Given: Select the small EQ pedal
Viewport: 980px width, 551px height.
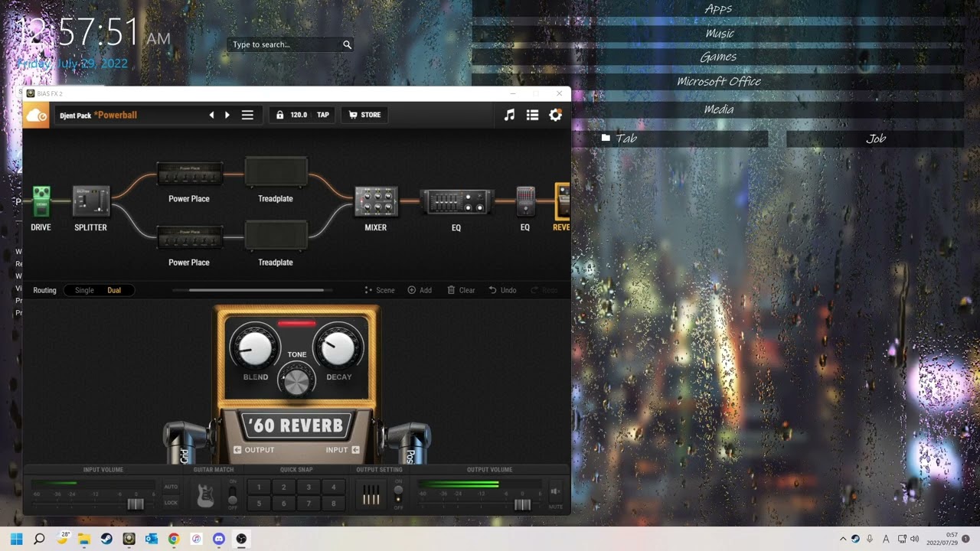Looking at the screenshot, I should (x=525, y=202).
